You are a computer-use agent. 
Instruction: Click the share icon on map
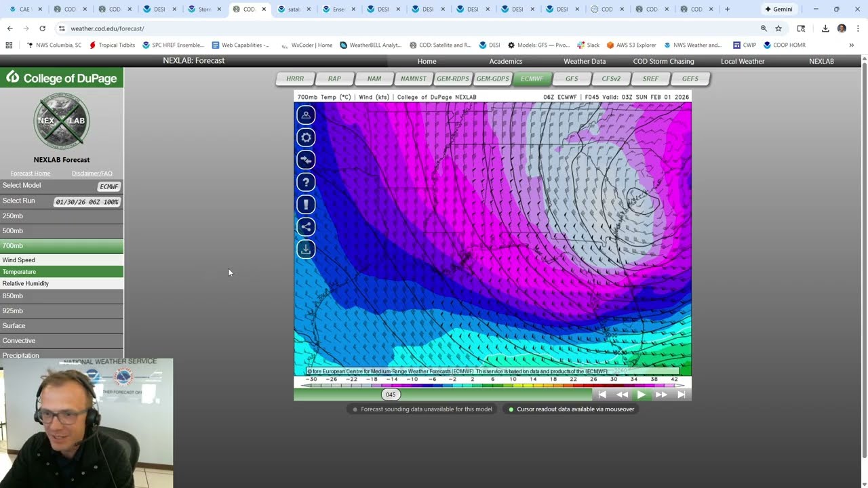point(306,227)
